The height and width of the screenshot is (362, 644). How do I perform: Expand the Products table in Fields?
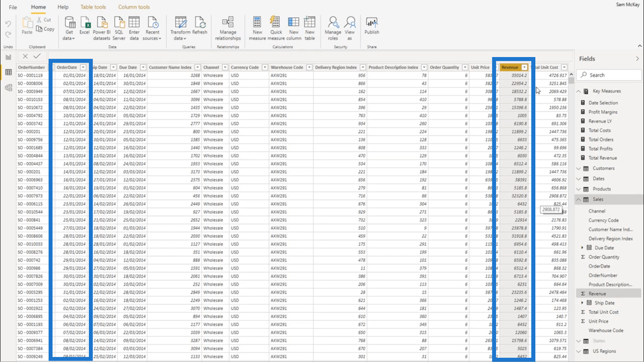click(579, 189)
